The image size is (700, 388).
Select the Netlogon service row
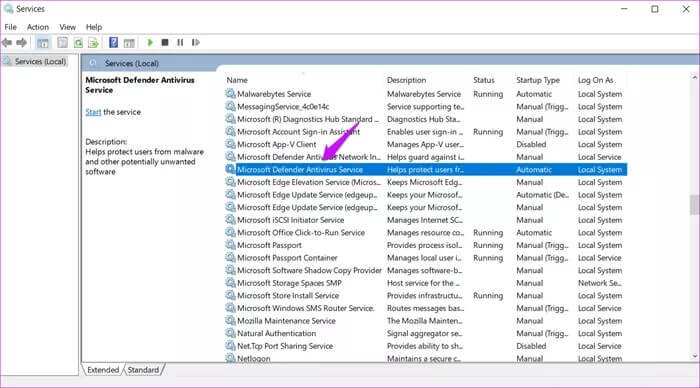(426, 358)
